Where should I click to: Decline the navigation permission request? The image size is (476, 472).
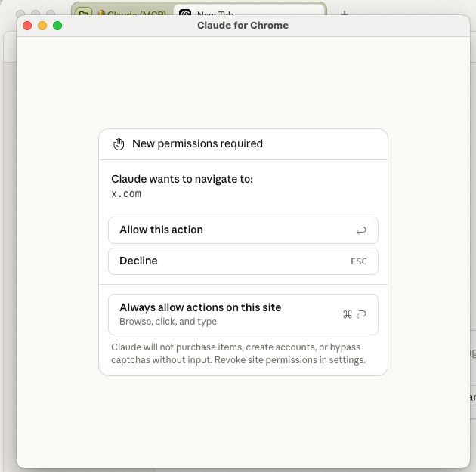coord(243,261)
